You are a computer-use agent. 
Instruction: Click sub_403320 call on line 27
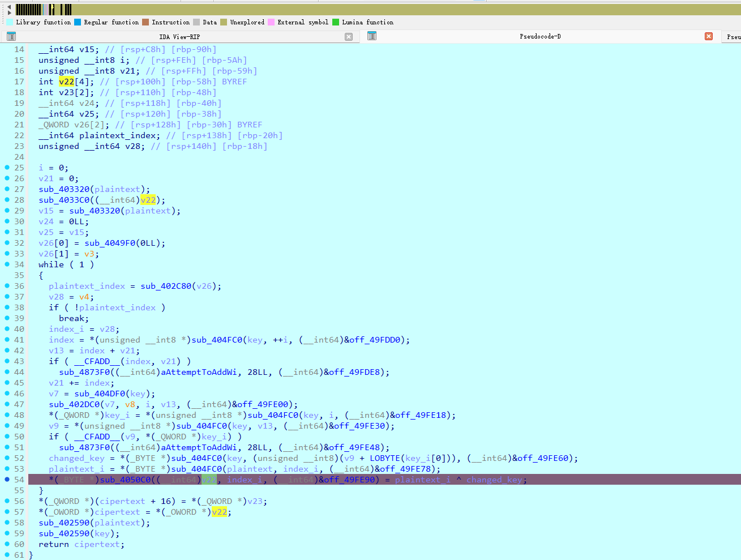click(64, 189)
